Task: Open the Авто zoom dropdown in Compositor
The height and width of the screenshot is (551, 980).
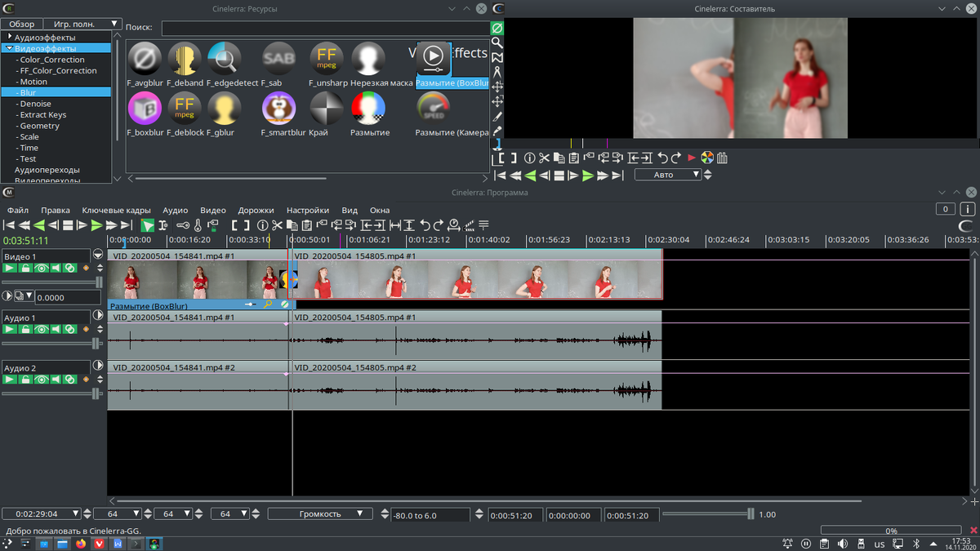Action: click(668, 175)
